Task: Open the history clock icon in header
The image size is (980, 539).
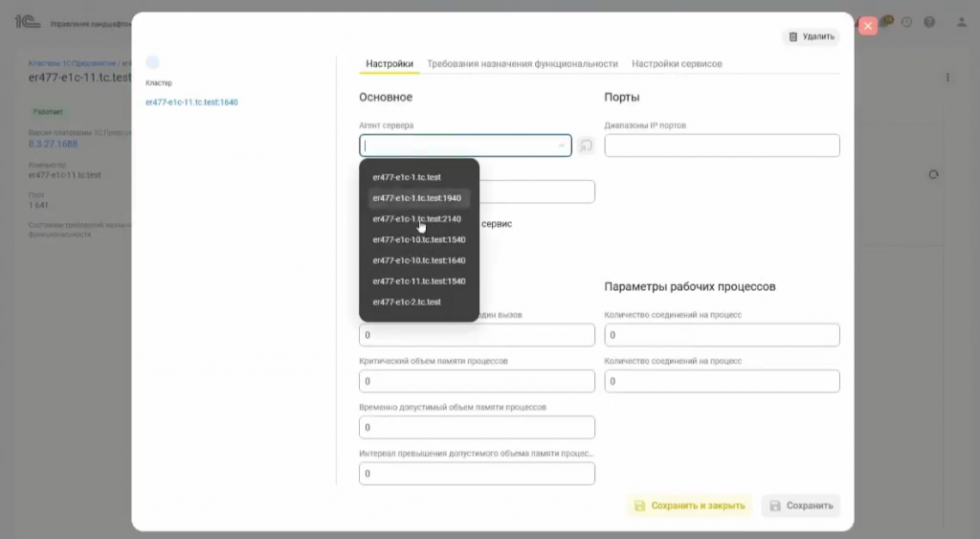Action: 906,23
